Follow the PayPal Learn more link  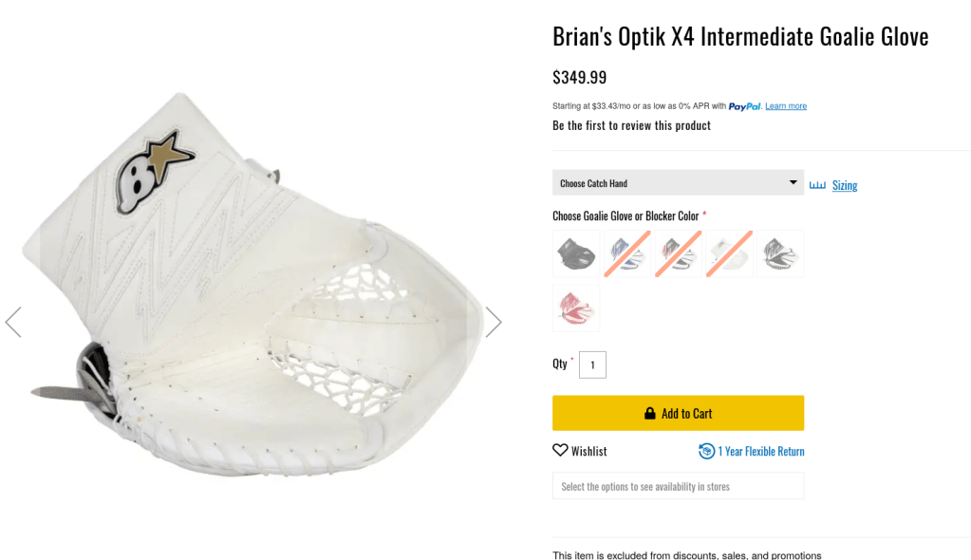pyautogui.click(x=786, y=106)
